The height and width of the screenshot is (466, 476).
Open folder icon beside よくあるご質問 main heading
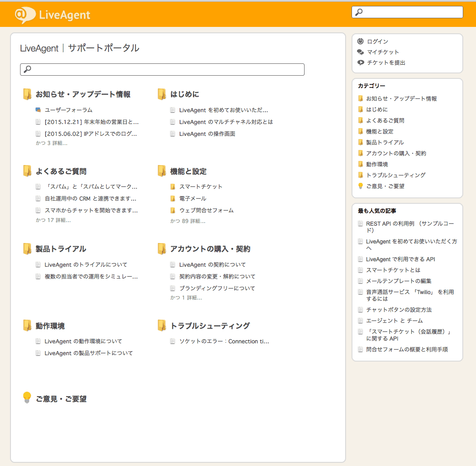(27, 171)
